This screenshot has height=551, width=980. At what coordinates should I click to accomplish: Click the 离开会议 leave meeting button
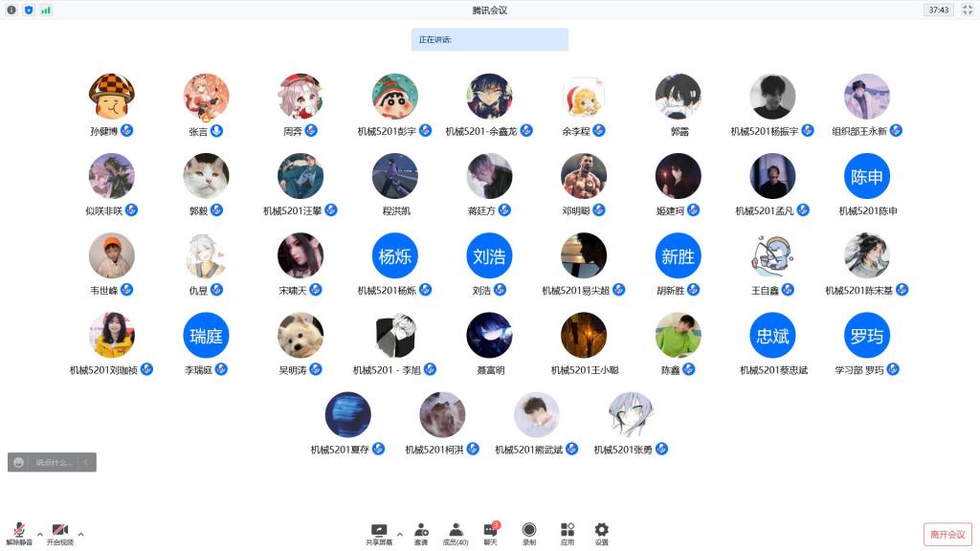tap(947, 534)
